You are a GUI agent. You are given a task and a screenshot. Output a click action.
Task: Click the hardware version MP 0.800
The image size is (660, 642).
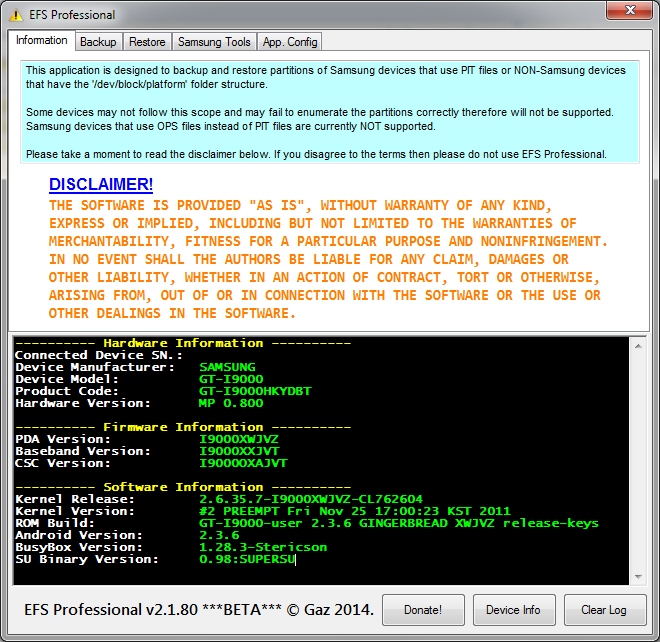(x=231, y=403)
